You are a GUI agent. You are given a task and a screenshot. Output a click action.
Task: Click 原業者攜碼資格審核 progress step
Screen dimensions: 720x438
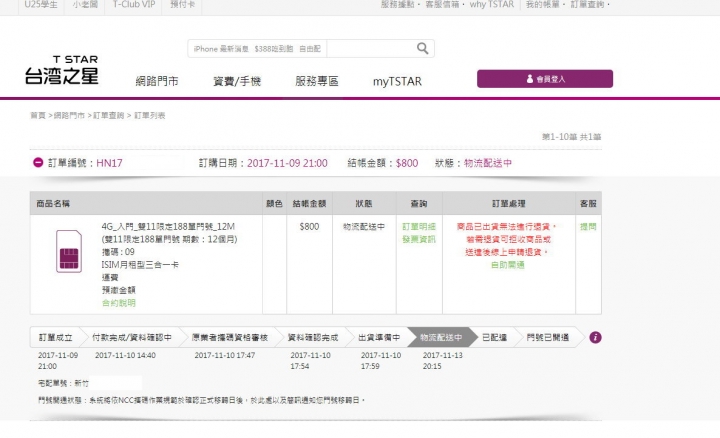pyautogui.click(x=230, y=337)
